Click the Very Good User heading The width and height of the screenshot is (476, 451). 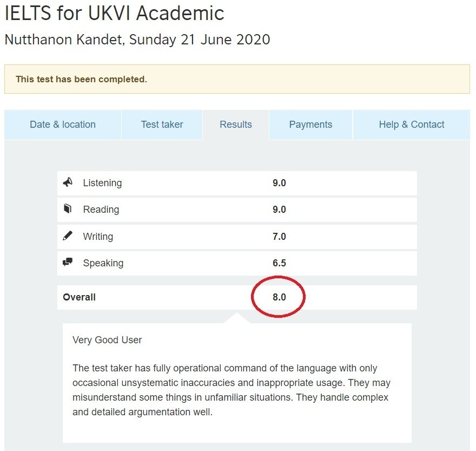point(107,340)
